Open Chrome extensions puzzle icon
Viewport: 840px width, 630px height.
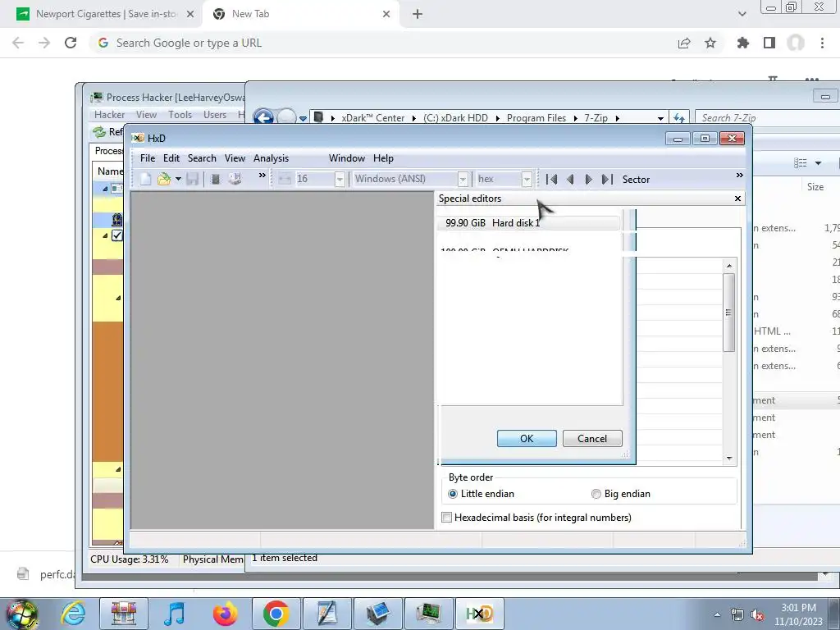[x=743, y=43]
